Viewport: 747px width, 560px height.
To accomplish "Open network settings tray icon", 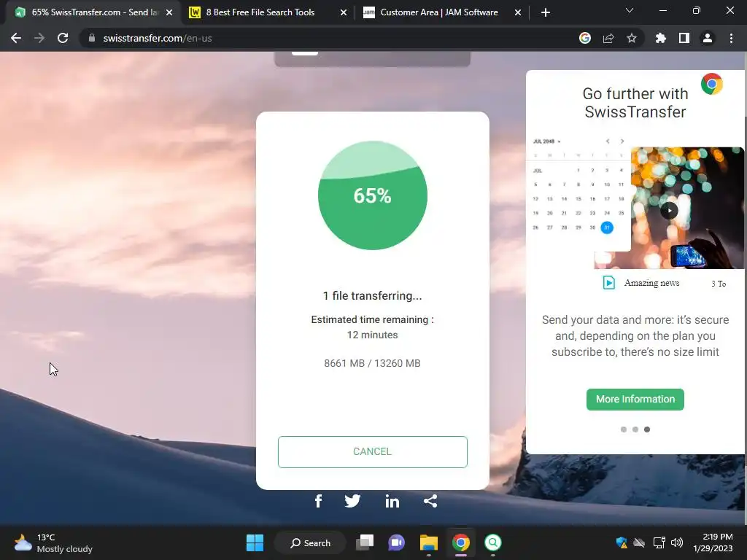I will (659, 542).
